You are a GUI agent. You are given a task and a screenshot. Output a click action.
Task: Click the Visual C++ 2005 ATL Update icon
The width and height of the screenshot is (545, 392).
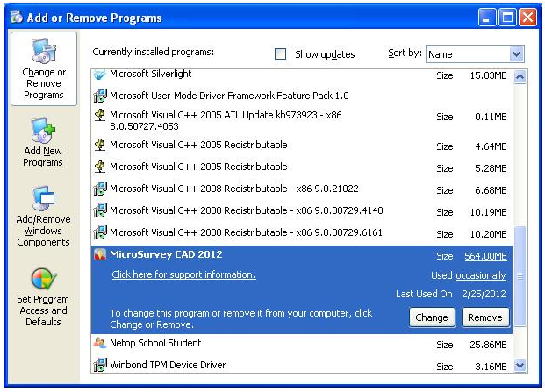(x=100, y=115)
